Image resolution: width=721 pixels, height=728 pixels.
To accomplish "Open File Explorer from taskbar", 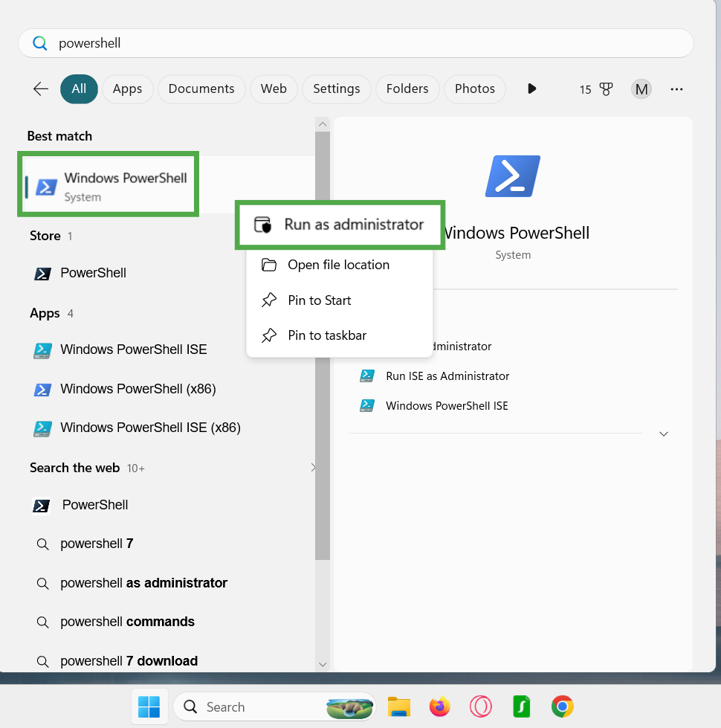I will 399,706.
